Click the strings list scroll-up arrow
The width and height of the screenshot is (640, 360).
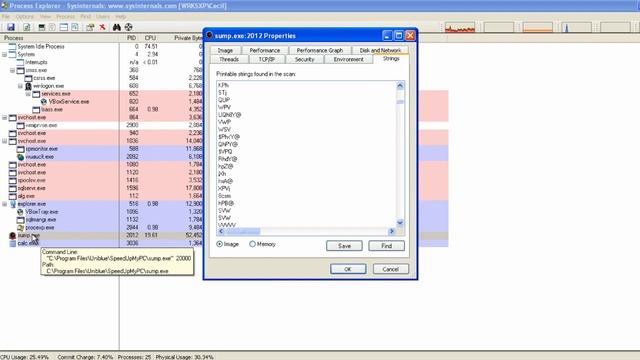pyautogui.click(x=400, y=85)
